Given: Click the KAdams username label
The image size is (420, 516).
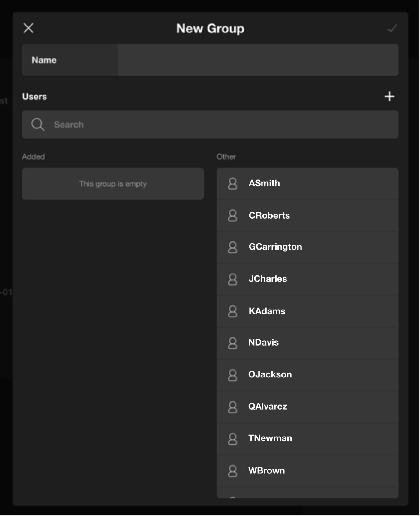Looking at the screenshot, I should (x=267, y=311).
